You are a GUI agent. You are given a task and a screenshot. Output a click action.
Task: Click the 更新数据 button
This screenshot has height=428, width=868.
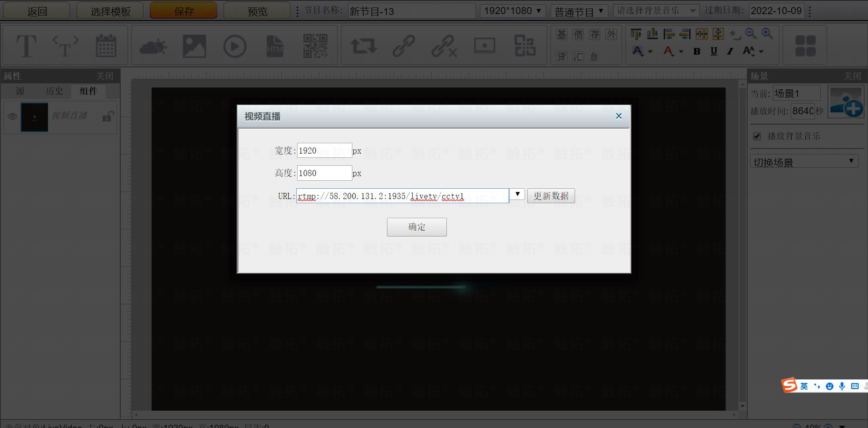[x=551, y=196]
